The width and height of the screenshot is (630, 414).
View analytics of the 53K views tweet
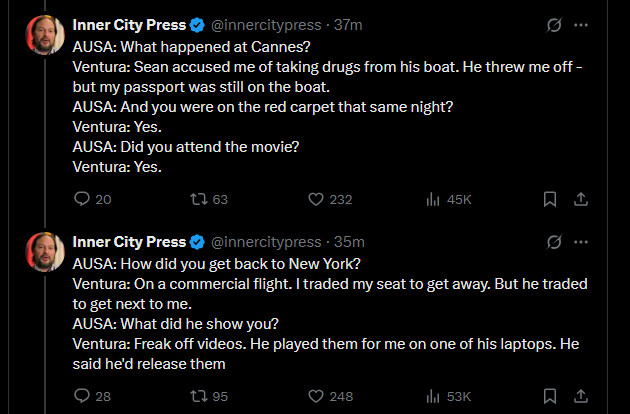coord(433,396)
